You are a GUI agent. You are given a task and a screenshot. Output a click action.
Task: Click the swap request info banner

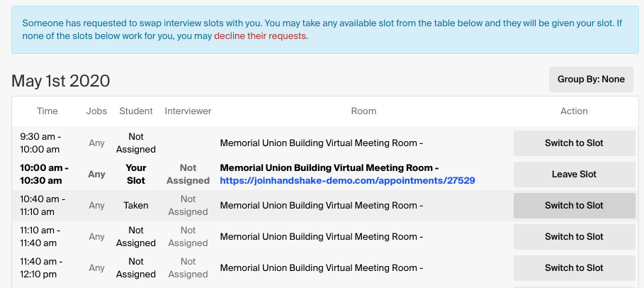[325, 30]
